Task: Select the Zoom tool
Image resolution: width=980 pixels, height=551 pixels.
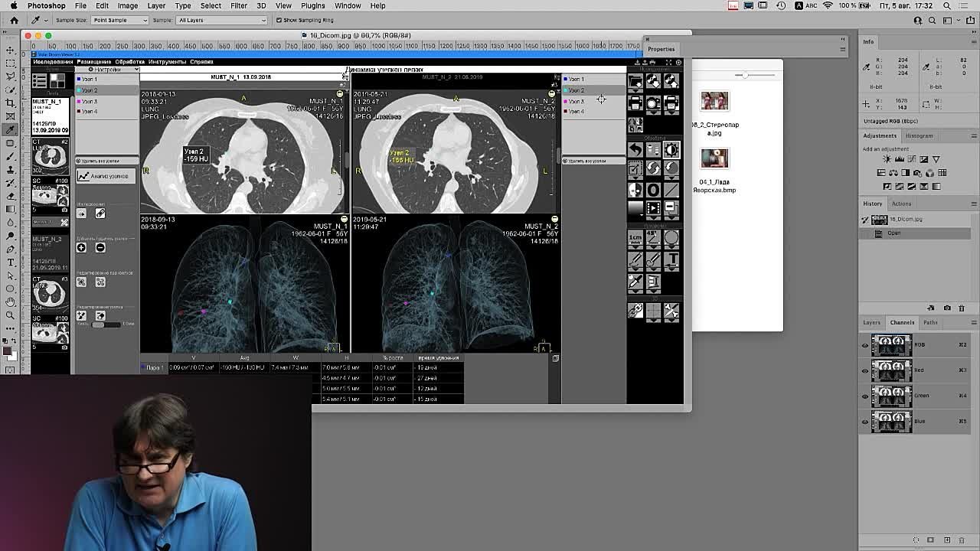Action: 11,315
